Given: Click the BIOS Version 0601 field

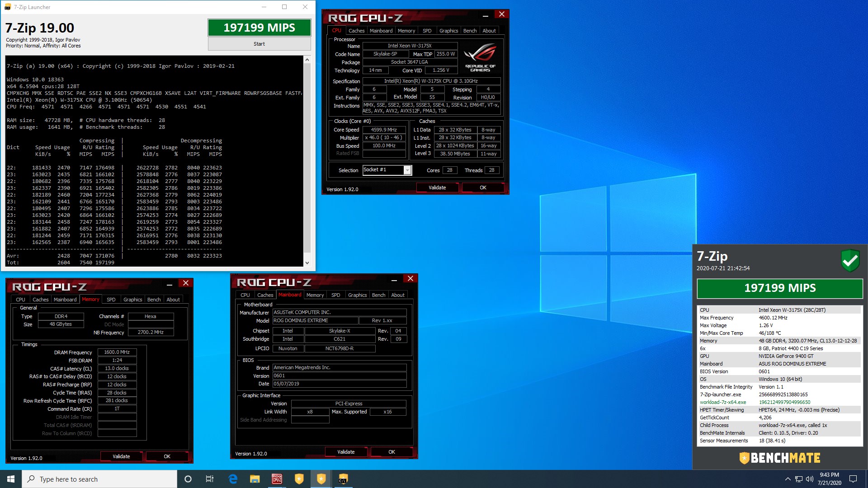Looking at the screenshot, I should pyautogui.click(x=340, y=375).
